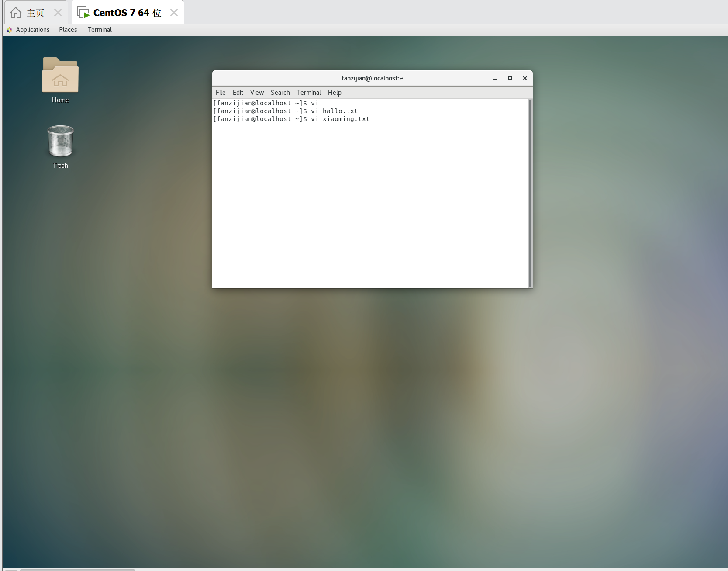Open the terminal Help menu
Viewport: 728px width, 571px height.
tap(335, 93)
